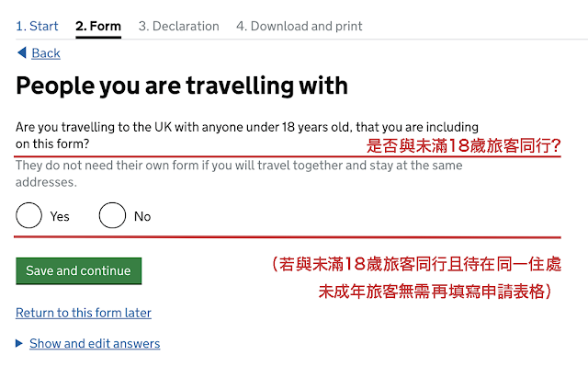Click the Show and edit answers link

tap(95, 343)
